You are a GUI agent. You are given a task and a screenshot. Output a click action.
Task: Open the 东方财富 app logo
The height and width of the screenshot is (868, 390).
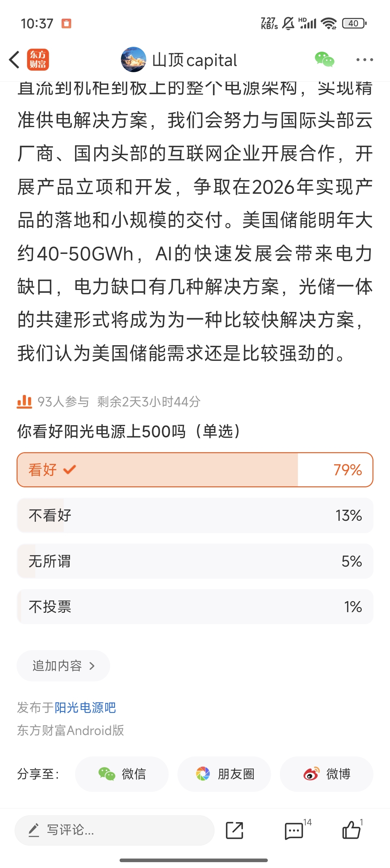38,60
